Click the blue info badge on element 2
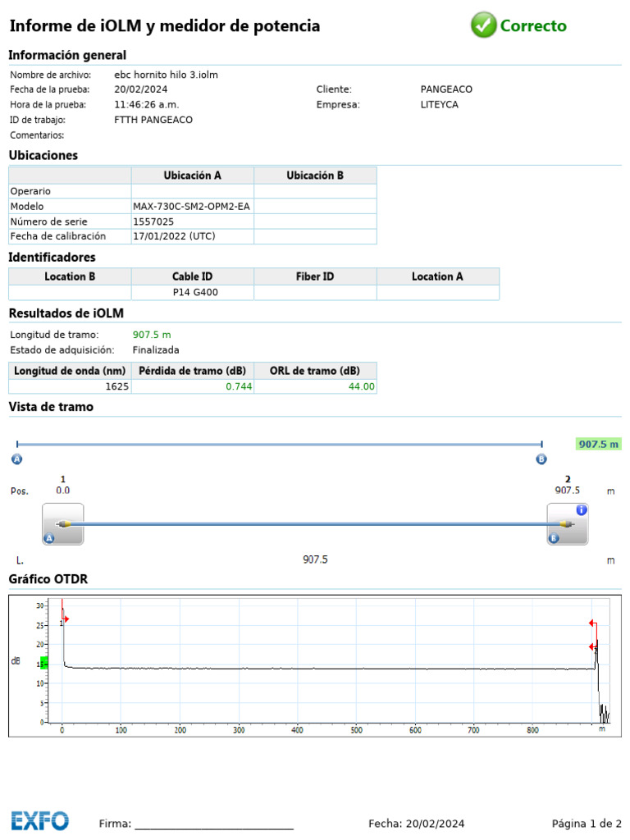Screen dimensions: 630x840 pos(582,510)
